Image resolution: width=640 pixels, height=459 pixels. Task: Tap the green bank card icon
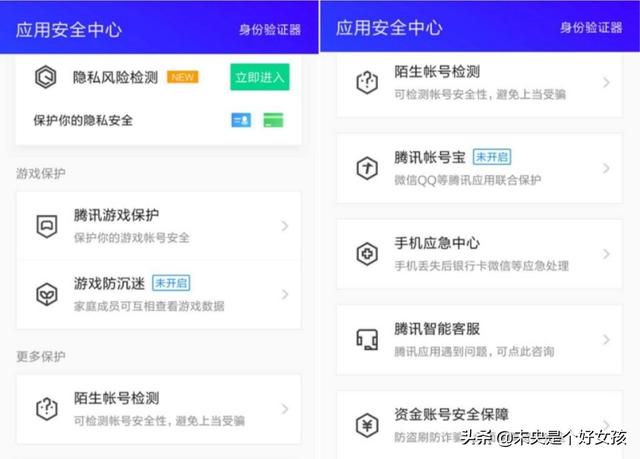(x=273, y=120)
